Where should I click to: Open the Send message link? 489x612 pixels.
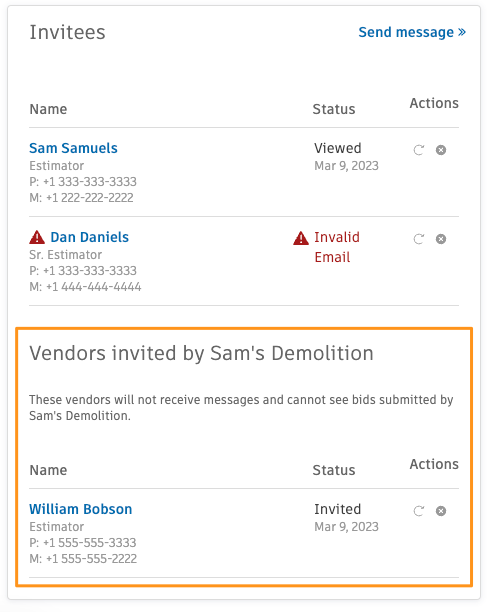click(412, 32)
